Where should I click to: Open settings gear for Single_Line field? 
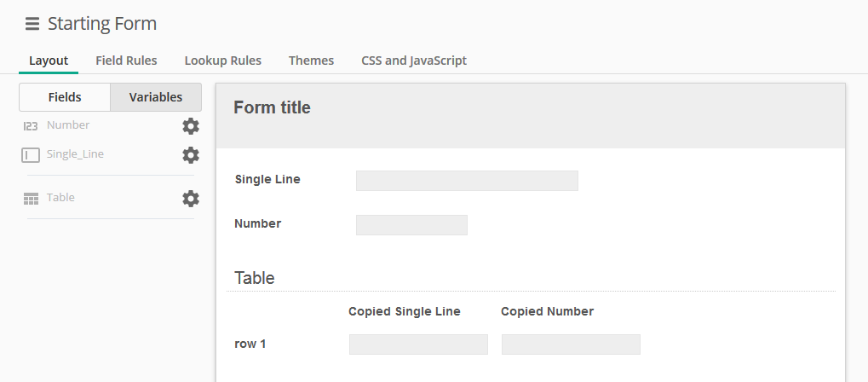[x=191, y=155]
